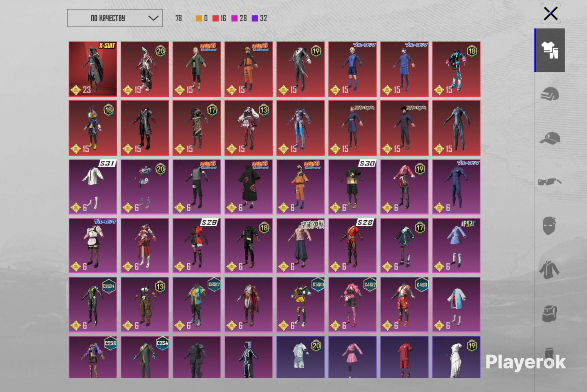Select the red outfit with level 20 badge
Image resolution: width=587 pixels, height=392 pixels.
coord(145,69)
